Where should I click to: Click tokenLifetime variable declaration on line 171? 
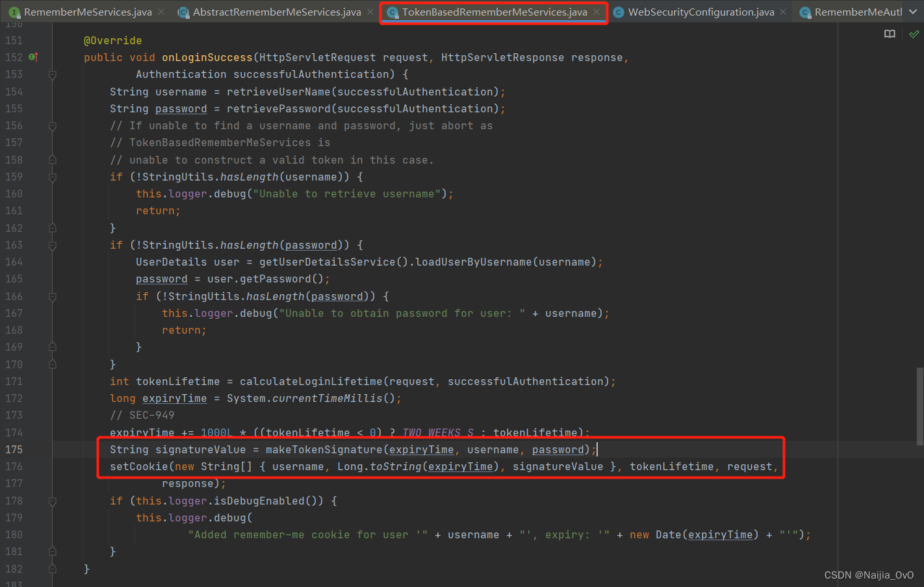tap(177, 381)
